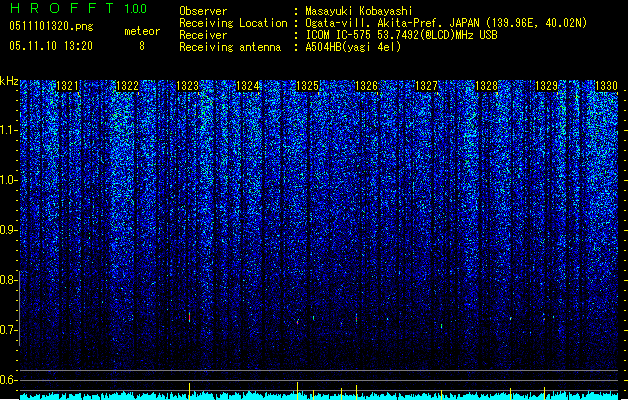
Task: Click observer name Masayuki Kobayashi
Action: [359, 11]
